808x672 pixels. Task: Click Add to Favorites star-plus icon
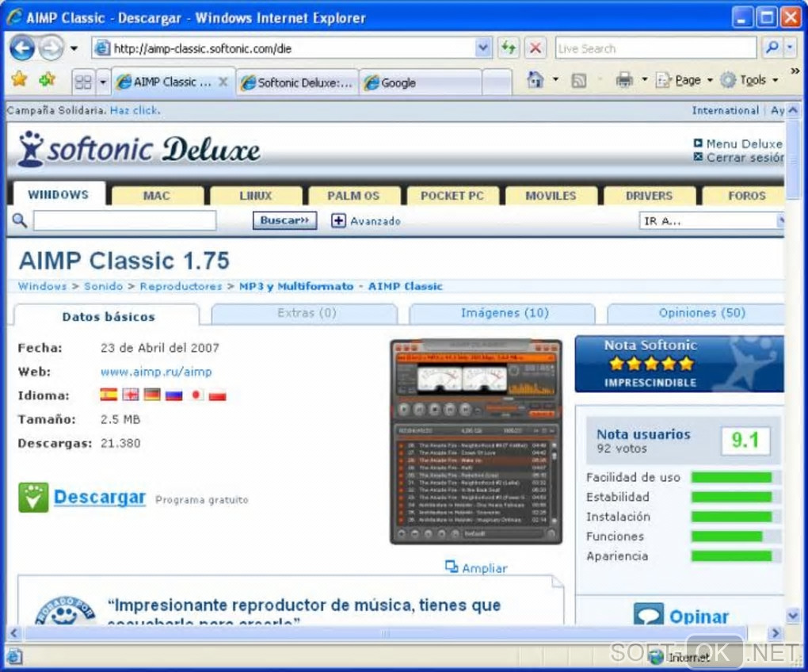coord(48,79)
